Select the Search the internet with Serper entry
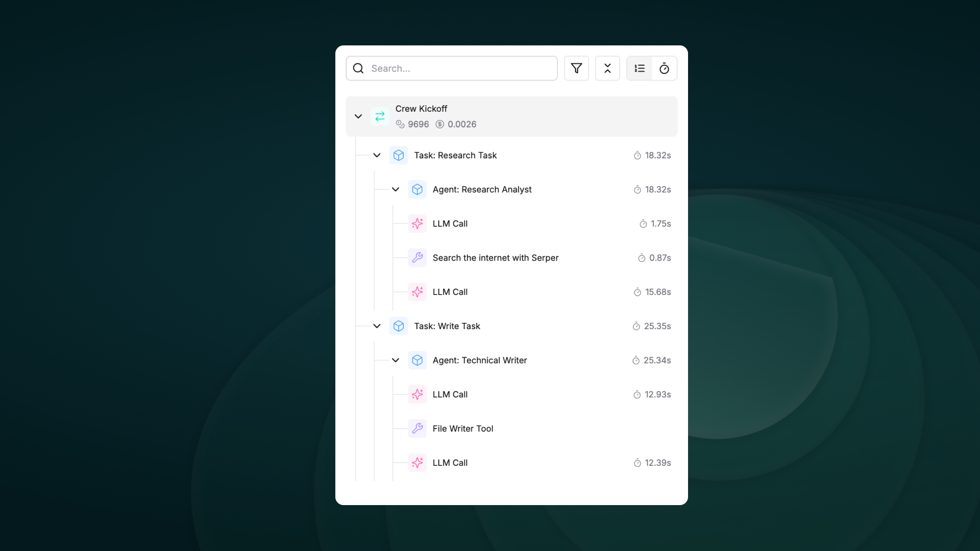 pyautogui.click(x=495, y=258)
